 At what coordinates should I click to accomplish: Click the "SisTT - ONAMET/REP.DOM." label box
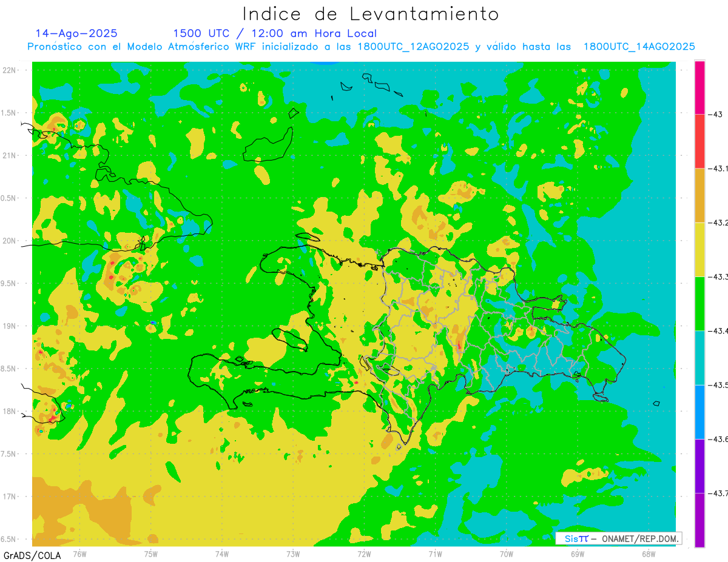click(x=619, y=538)
